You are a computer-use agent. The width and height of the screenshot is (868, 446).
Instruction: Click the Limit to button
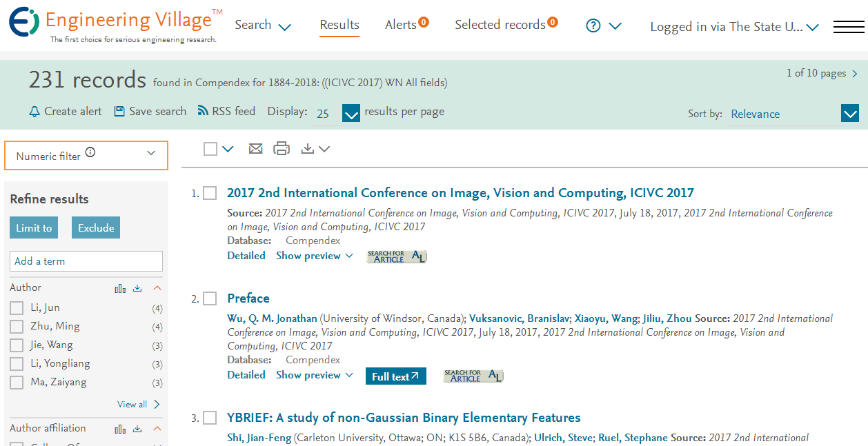(x=34, y=227)
